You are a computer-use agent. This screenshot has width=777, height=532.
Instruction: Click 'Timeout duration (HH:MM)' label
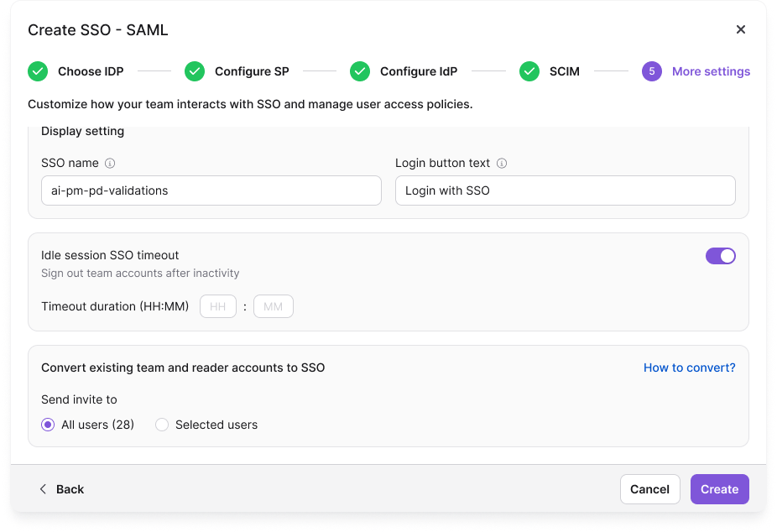tap(115, 306)
